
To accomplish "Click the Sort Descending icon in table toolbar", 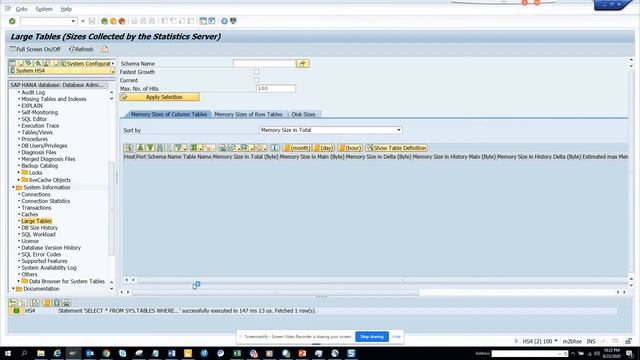I will (x=150, y=148).
